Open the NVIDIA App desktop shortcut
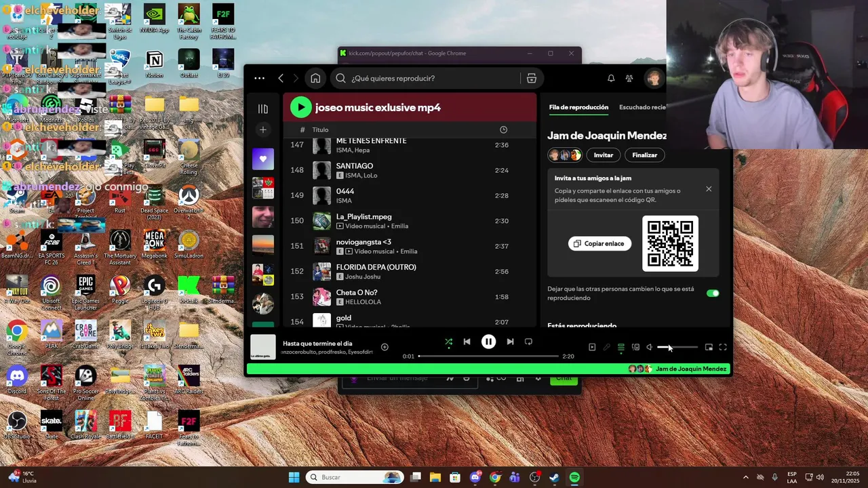The width and height of the screenshot is (868, 488). [154, 18]
